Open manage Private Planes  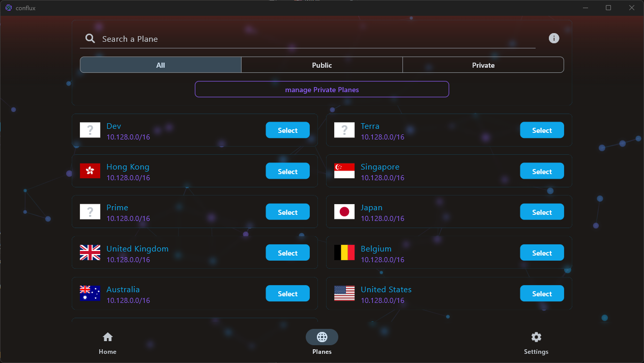pos(321,90)
